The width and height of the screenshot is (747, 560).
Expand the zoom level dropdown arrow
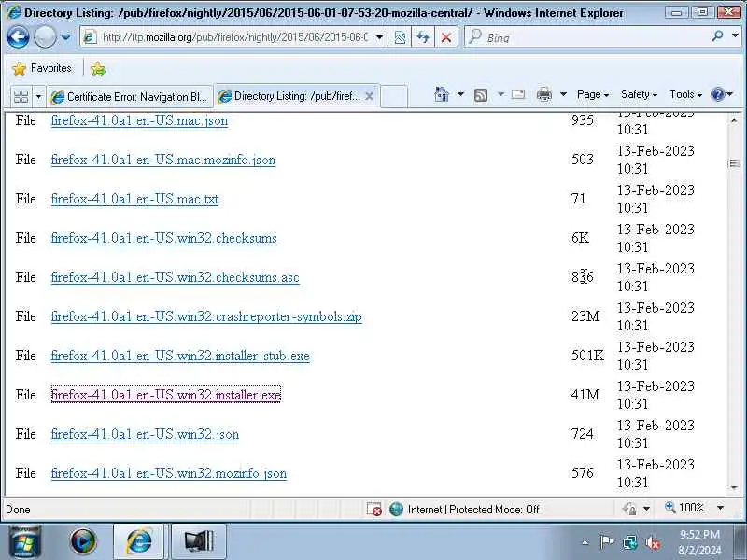coord(720,508)
